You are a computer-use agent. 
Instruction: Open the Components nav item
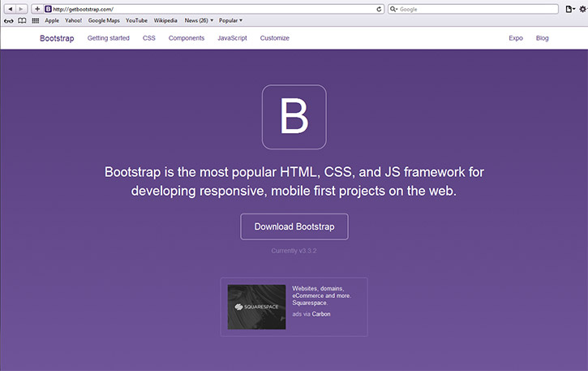187,38
